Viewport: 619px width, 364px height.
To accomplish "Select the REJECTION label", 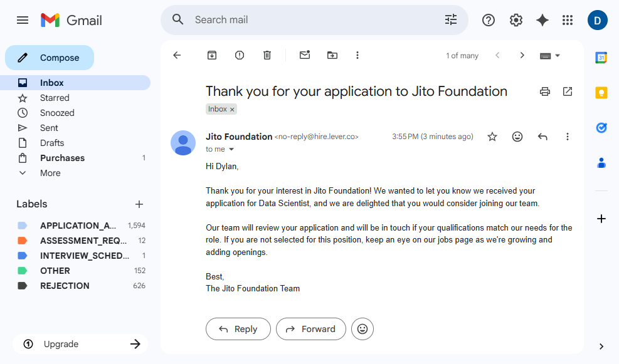I will (65, 286).
